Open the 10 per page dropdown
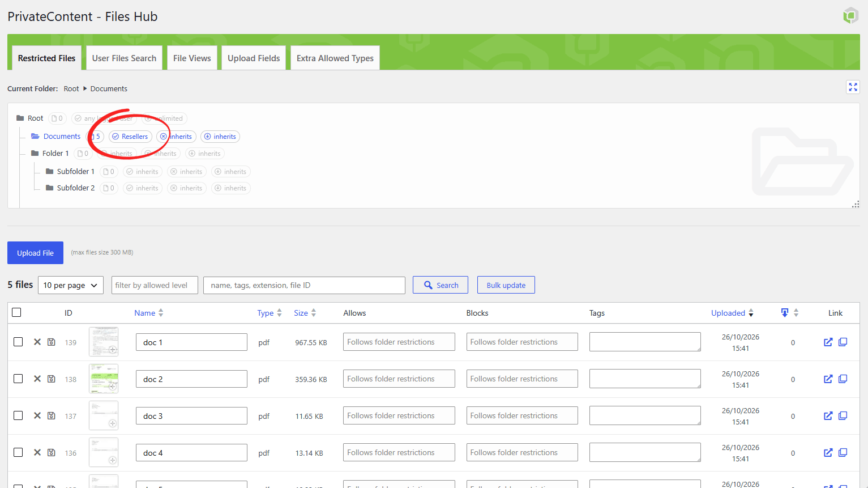 (x=71, y=285)
